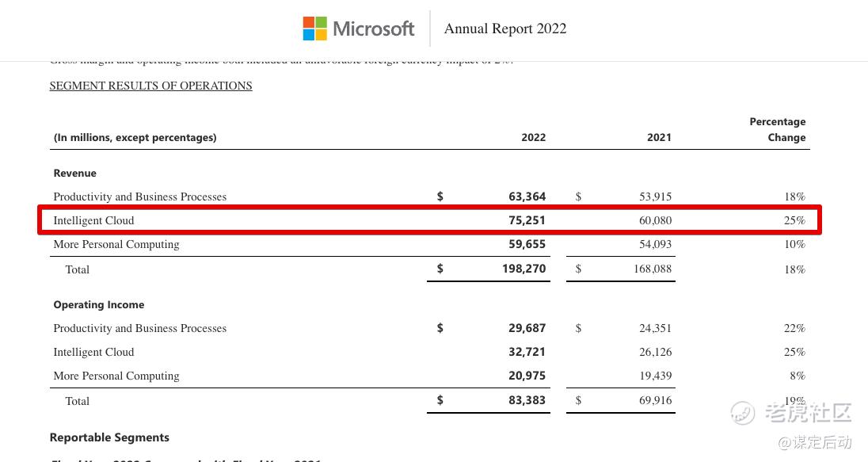Image resolution: width=868 pixels, height=462 pixels.
Task: Click the Microsoft four-square logo icon
Action: click(x=315, y=29)
